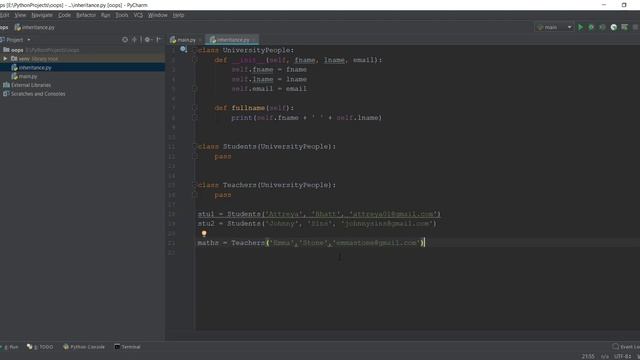Click the 21:55 cursor position in status bar

click(588, 356)
